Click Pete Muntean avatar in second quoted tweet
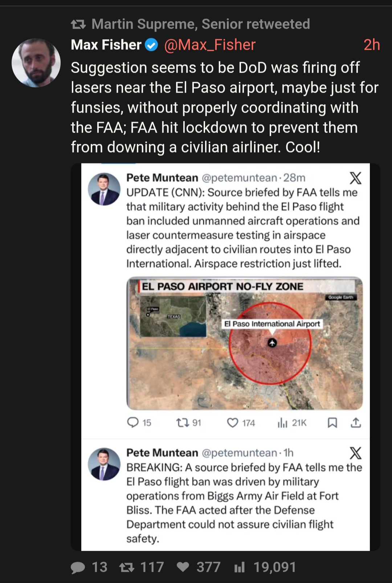Viewport: 392px width, 583px height. coord(104,464)
